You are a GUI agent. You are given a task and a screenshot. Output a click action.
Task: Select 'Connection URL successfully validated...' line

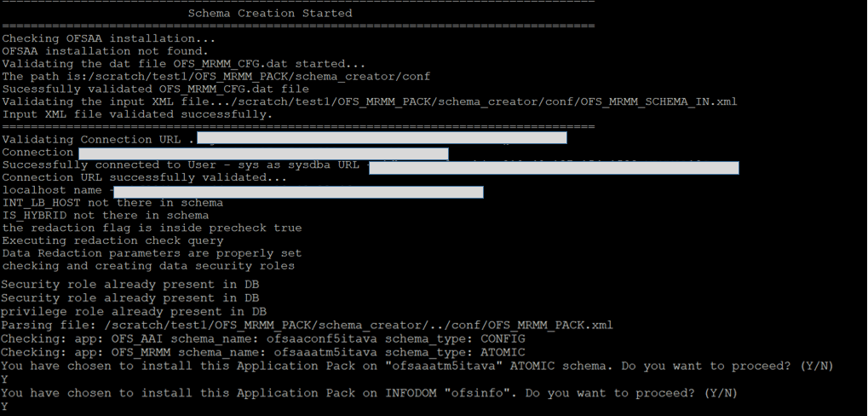coord(144,178)
